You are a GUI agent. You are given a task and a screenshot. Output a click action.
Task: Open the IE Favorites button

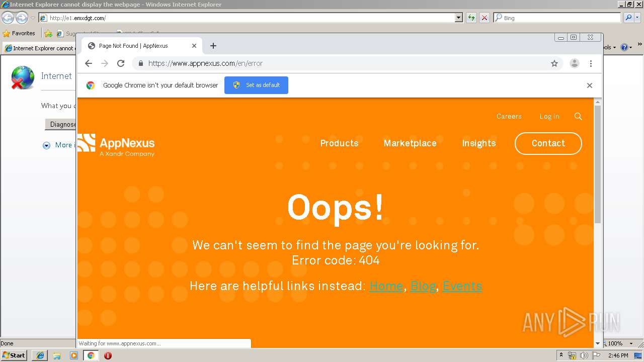pos(19,33)
